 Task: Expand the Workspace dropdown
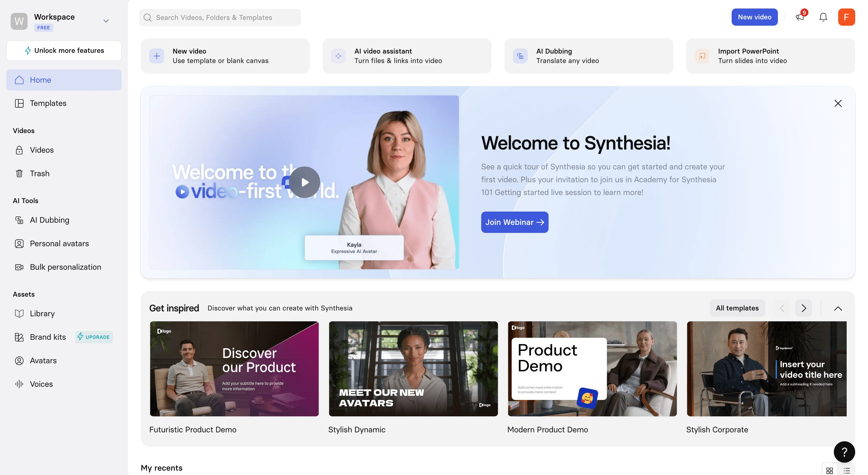[106, 21]
